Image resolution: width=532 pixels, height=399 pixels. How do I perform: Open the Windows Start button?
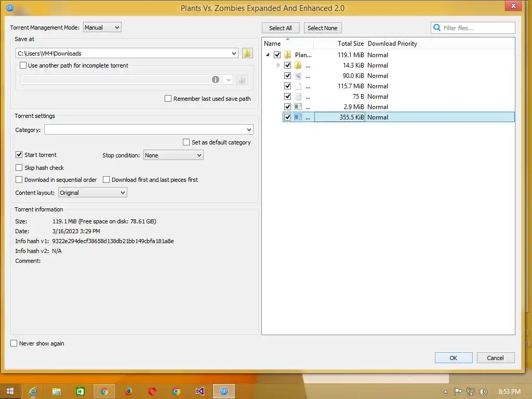(10, 391)
